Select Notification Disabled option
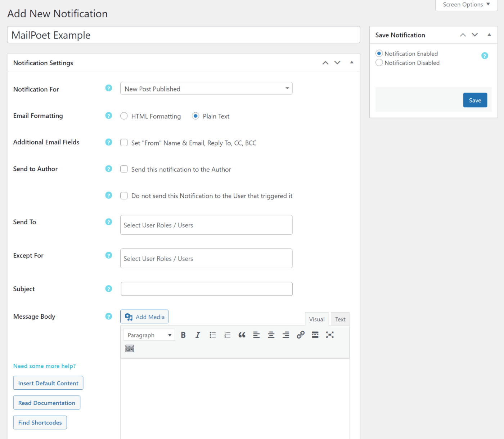Image resolution: width=504 pixels, height=439 pixels. point(379,63)
